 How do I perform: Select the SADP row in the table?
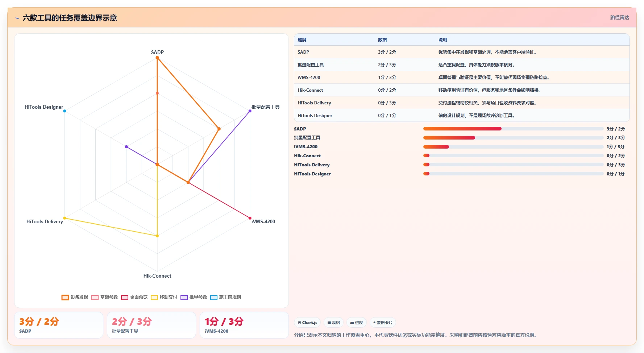[462, 52]
